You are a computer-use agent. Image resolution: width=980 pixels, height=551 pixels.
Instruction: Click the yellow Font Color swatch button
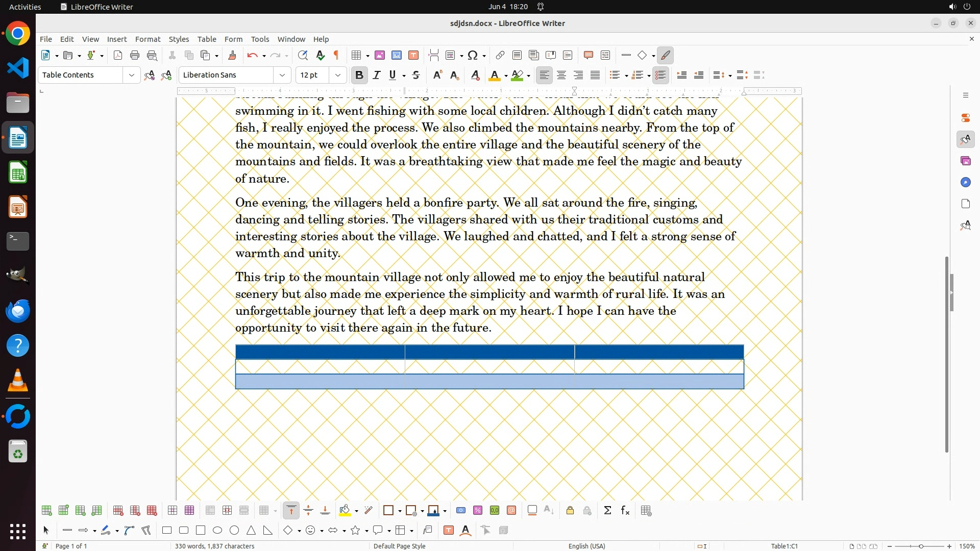click(494, 76)
